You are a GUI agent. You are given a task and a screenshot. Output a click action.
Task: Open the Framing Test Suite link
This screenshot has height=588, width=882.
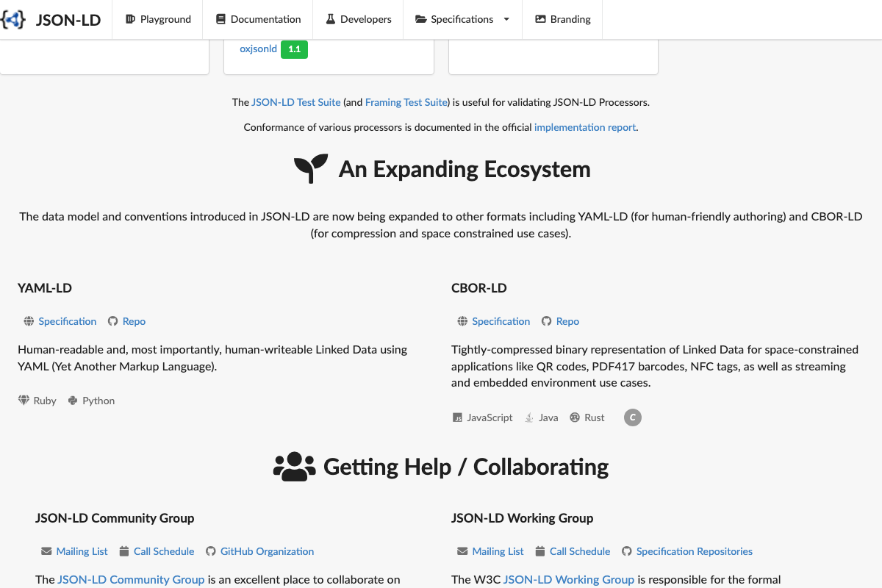click(x=406, y=102)
